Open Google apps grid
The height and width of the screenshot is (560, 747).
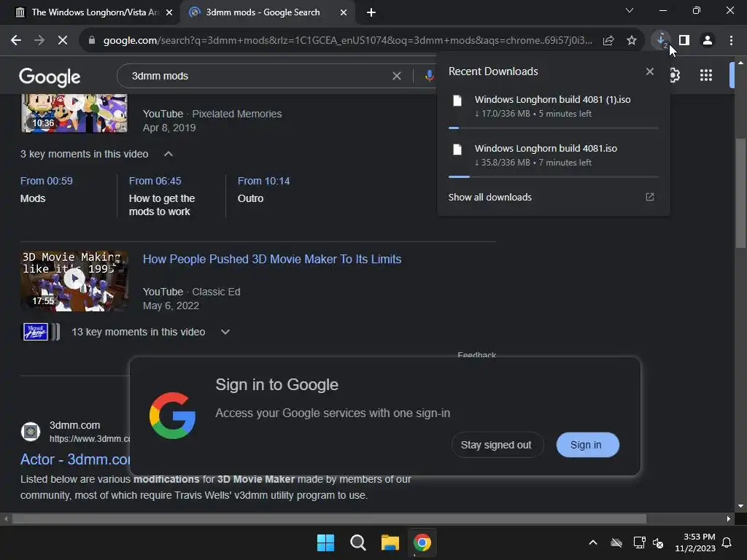pyautogui.click(x=706, y=75)
